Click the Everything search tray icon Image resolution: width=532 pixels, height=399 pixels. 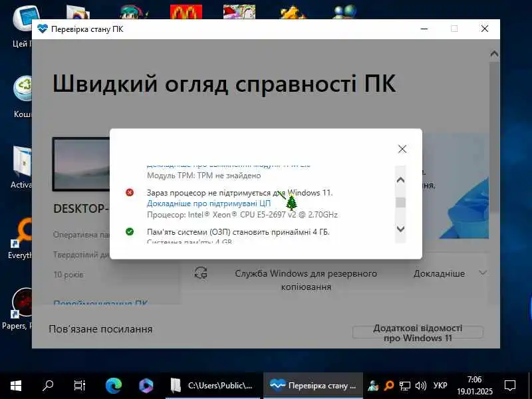[389, 386]
